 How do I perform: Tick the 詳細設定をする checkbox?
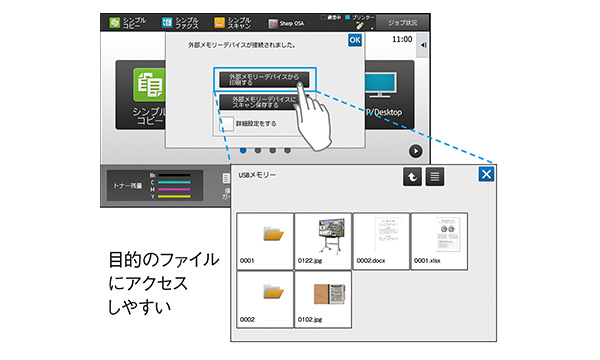point(226,124)
